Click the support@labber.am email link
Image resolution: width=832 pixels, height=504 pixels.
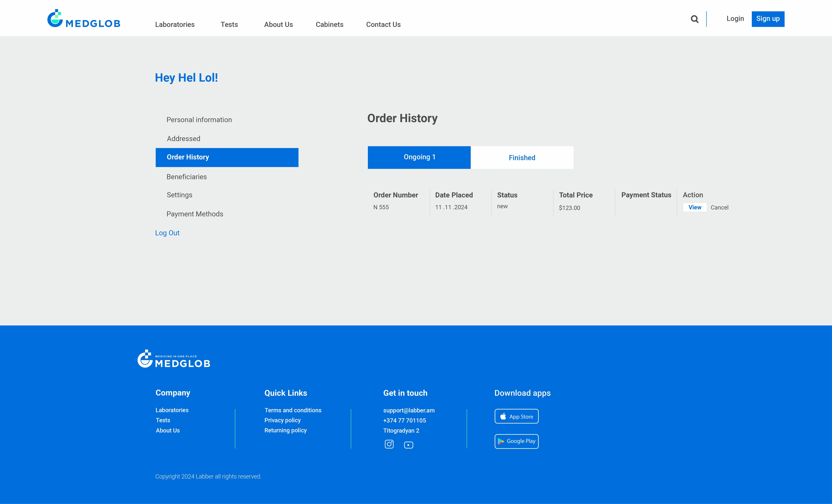point(409,410)
